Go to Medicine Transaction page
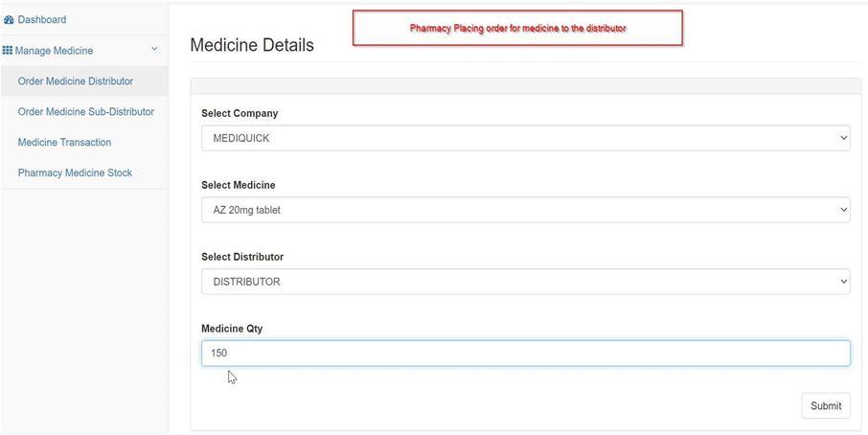The height and width of the screenshot is (435, 868). (64, 142)
